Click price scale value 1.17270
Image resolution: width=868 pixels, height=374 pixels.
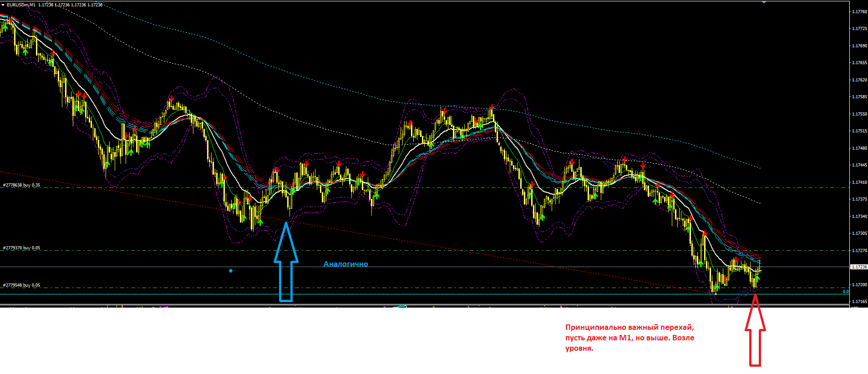coord(859,251)
